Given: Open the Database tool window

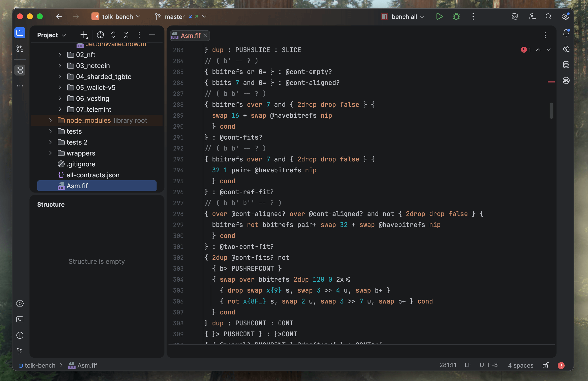Looking at the screenshot, I should point(566,65).
